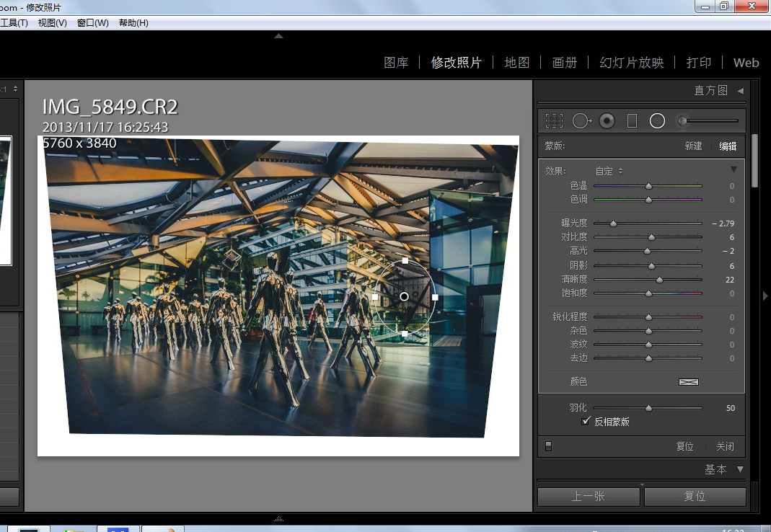Click the tool strip brush size slider
This screenshot has width=771, height=532.
(x=713, y=120)
